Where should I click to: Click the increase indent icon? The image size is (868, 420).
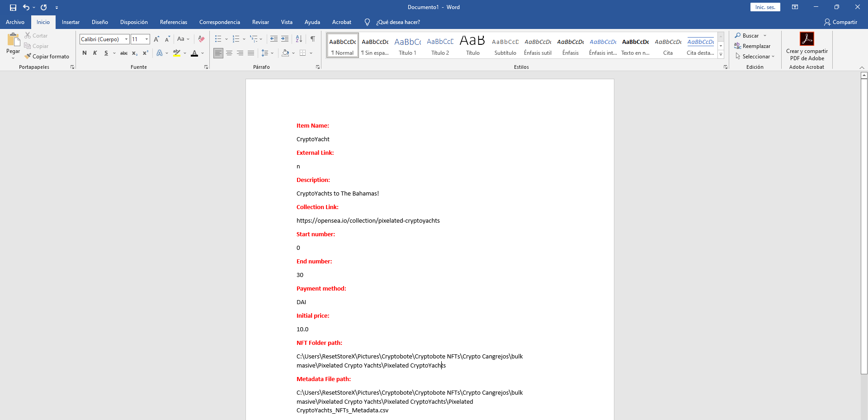point(285,39)
